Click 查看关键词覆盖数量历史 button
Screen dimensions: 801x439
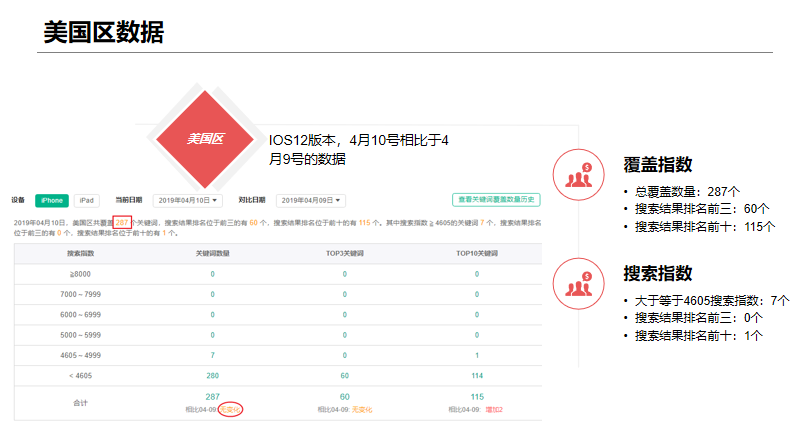[x=496, y=200]
